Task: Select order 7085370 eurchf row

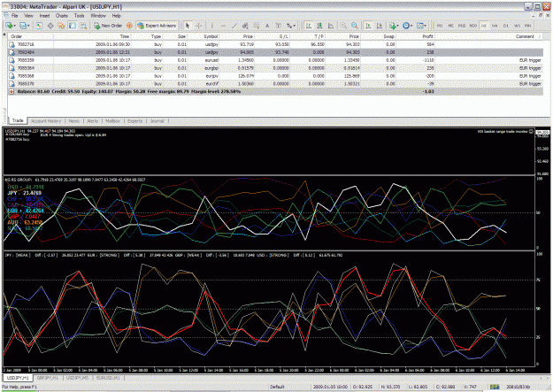Action: 275,84
